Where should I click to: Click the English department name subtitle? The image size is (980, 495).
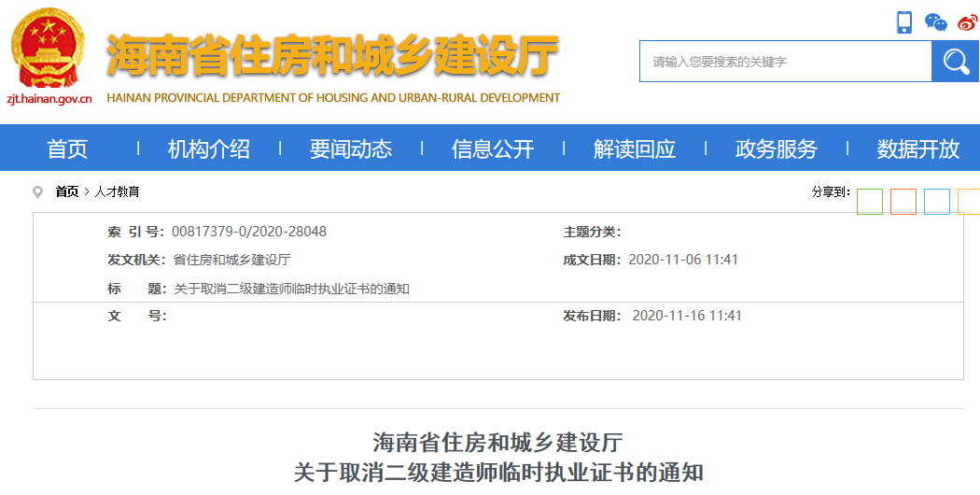point(333,98)
